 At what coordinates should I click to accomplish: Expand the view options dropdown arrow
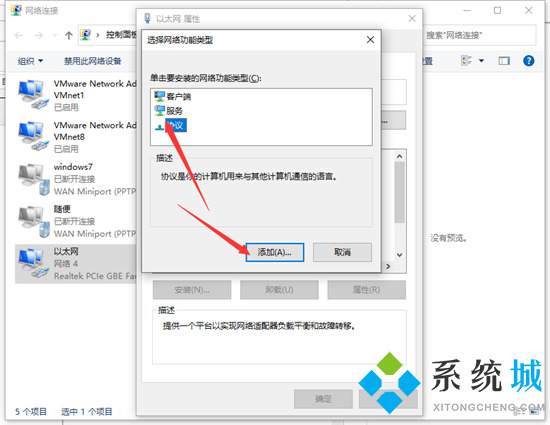click(x=481, y=61)
